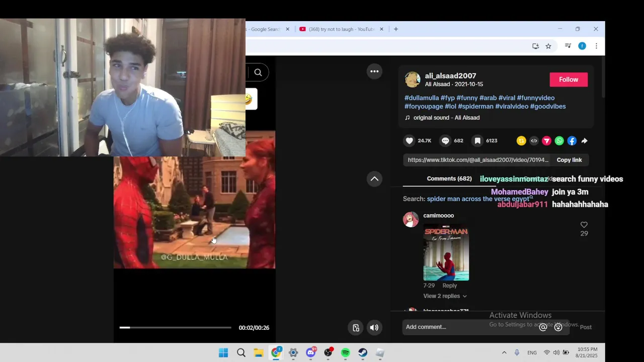Screen dimensions: 644x362
Task: Like the video with heart icon
Action: [x=410, y=141]
